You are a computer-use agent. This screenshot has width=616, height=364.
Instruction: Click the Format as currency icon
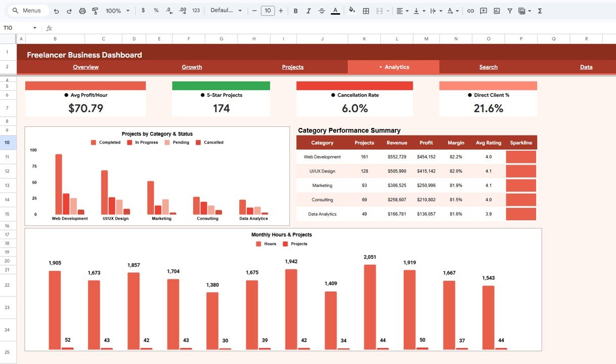[x=142, y=10]
